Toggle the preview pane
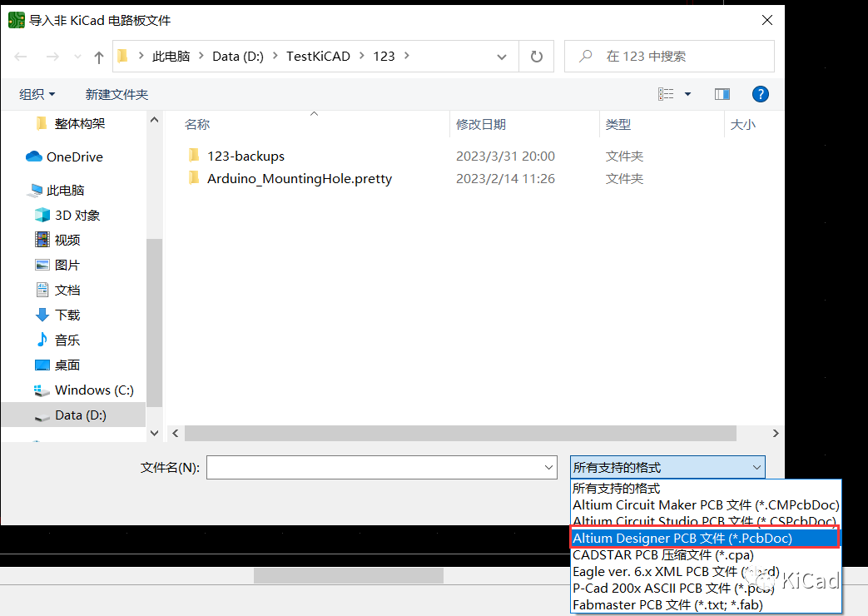 pyautogui.click(x=722, y=94)
